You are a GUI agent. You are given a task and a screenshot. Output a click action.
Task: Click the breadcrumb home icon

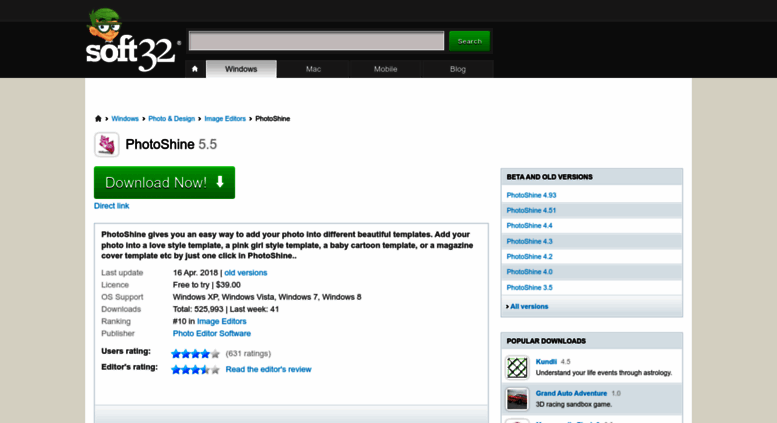pos(98,118)
